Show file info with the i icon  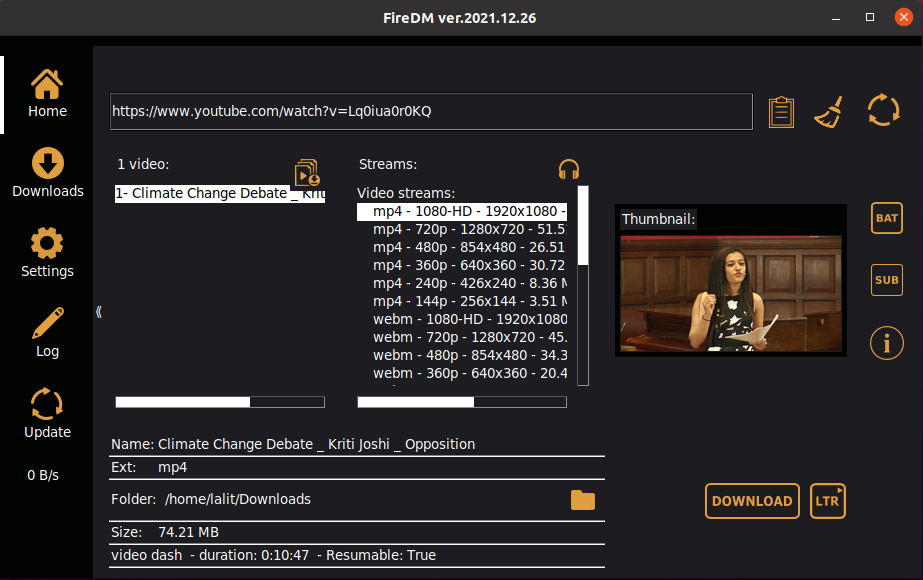point(886,343)
